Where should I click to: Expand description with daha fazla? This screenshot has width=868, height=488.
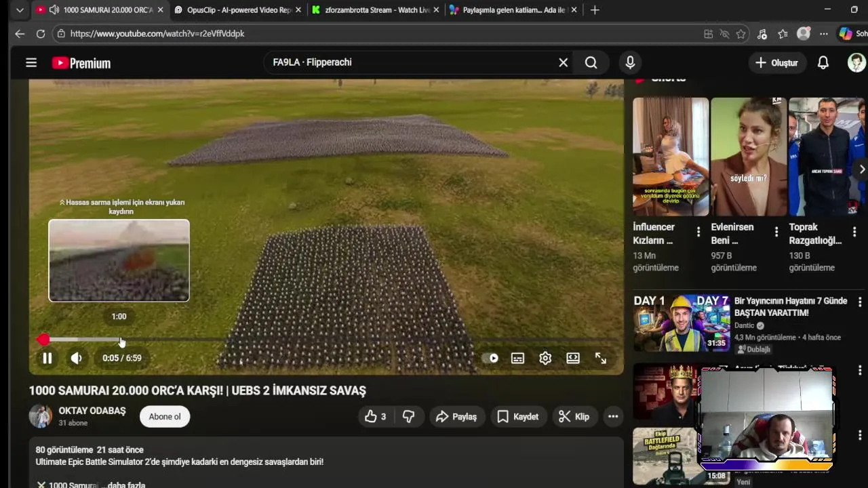[x=126, y=485]
